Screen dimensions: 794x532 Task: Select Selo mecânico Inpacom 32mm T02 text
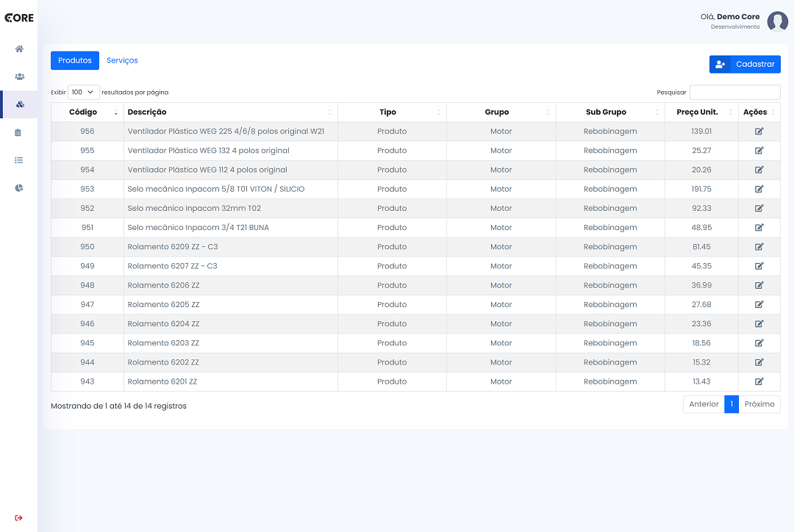pos(194,208)
